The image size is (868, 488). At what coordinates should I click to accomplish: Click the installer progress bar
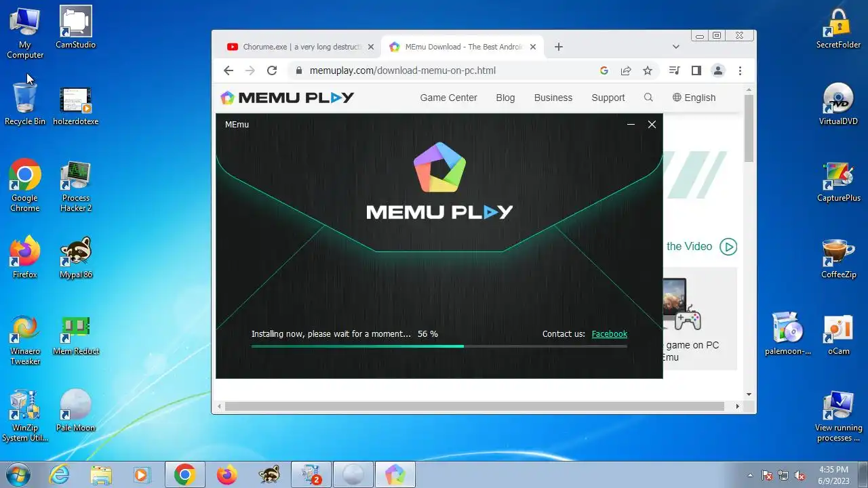(439, 346)
